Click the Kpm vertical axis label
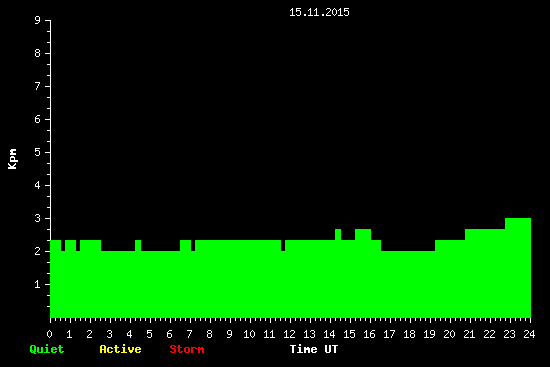Screen dimensions: 550x367 [12, 159]
